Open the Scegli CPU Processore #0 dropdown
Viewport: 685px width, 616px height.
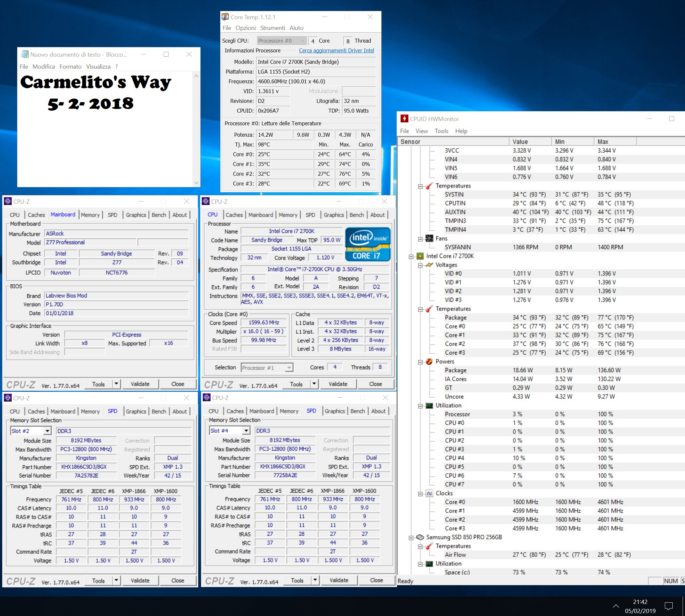tap(302, 41)
